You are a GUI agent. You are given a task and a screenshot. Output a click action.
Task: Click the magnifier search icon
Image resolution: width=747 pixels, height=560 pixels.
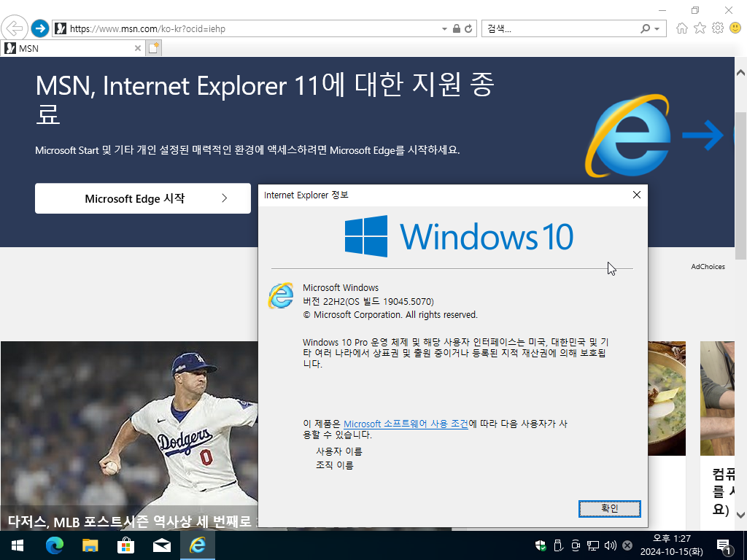pyautogui.click(x=645, y=28)
